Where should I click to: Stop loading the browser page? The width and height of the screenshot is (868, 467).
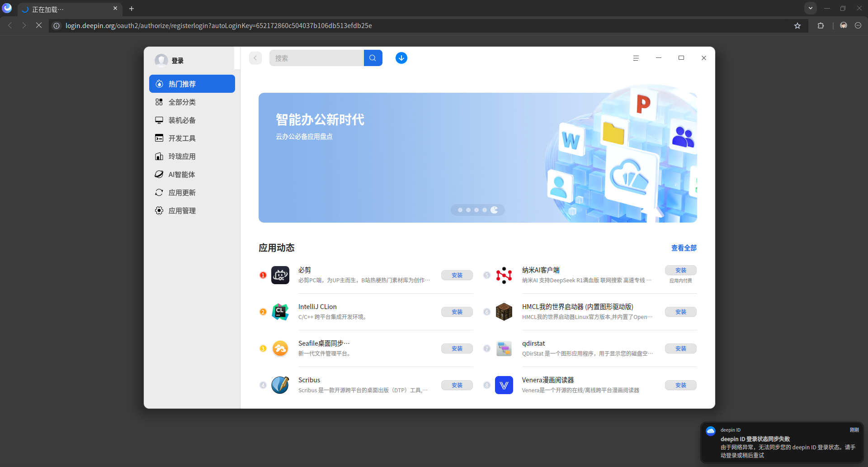(x=39, y=25)
